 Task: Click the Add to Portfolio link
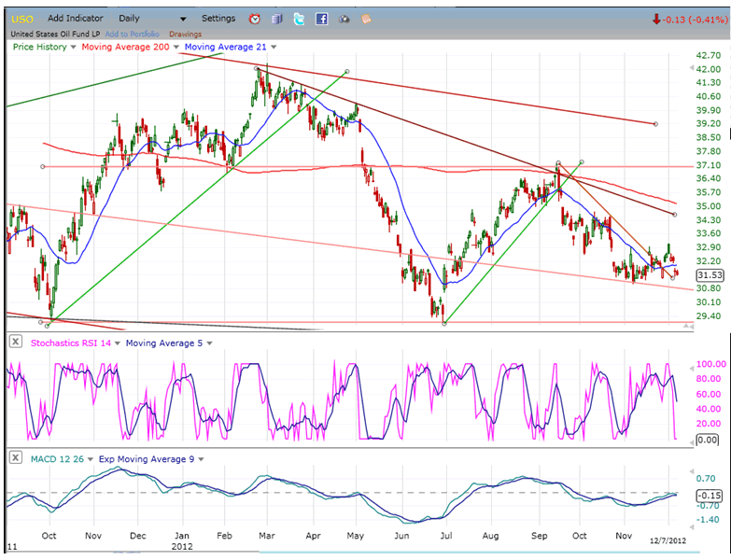(131, 35)
